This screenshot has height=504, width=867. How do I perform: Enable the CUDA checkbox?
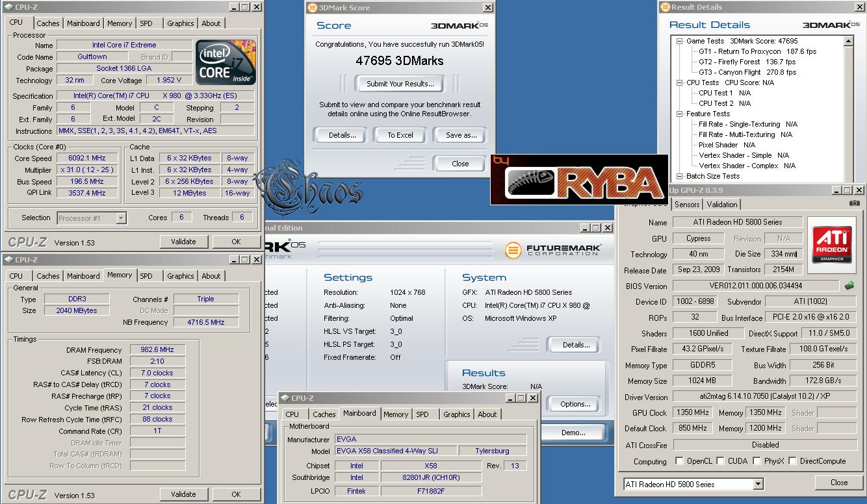[x=721, y=461]
